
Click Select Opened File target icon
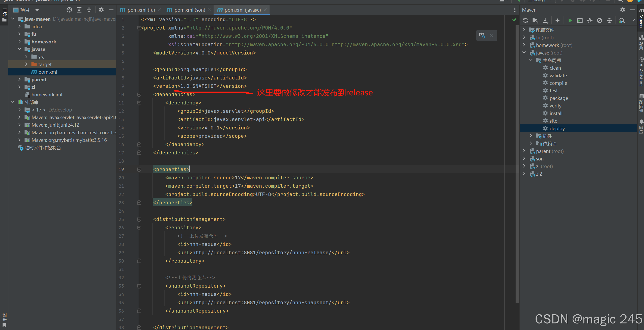[69, 10]
